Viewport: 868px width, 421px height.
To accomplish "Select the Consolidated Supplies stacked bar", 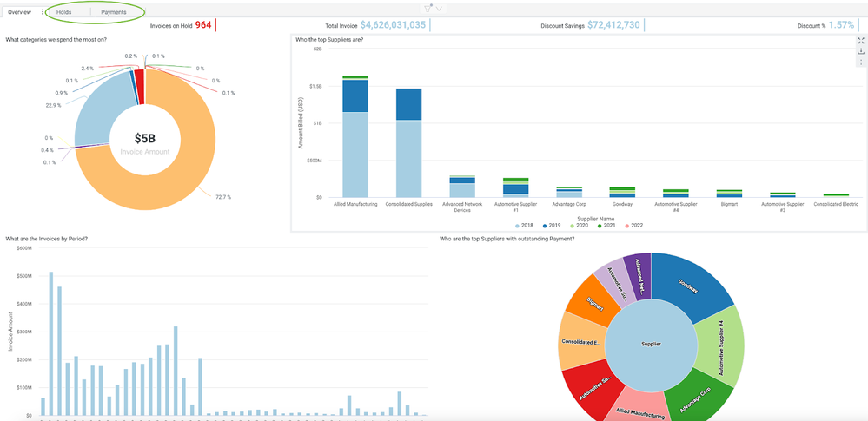I will pos(408,142).
